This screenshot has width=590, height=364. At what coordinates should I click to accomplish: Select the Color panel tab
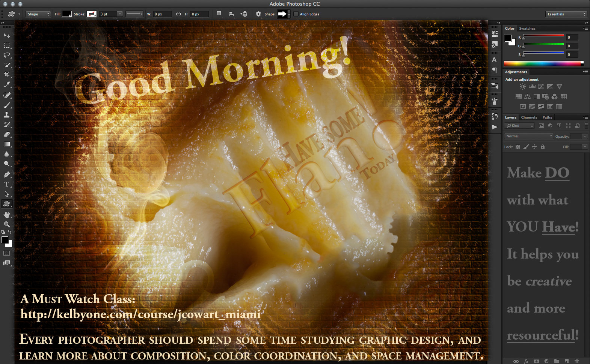510,29
